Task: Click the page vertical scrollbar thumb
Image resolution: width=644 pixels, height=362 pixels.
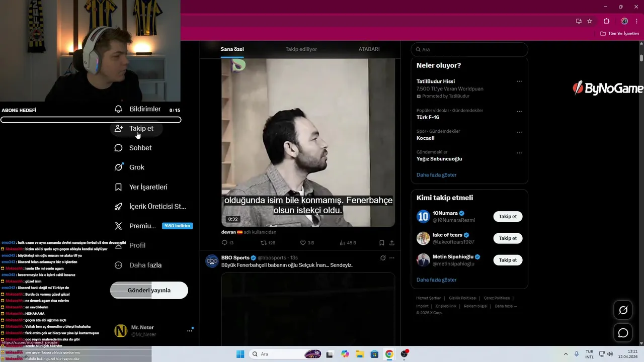Action: point(641,58)
